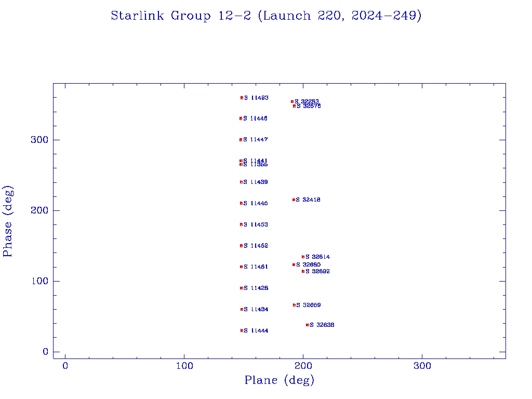Click the '100' tick label on the Plane axis

(184, 366)
